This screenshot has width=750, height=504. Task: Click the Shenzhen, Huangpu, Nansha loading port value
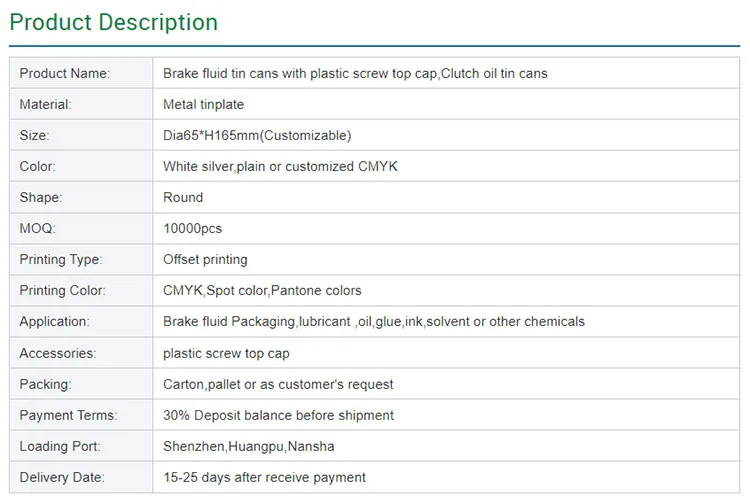point(249,446)
